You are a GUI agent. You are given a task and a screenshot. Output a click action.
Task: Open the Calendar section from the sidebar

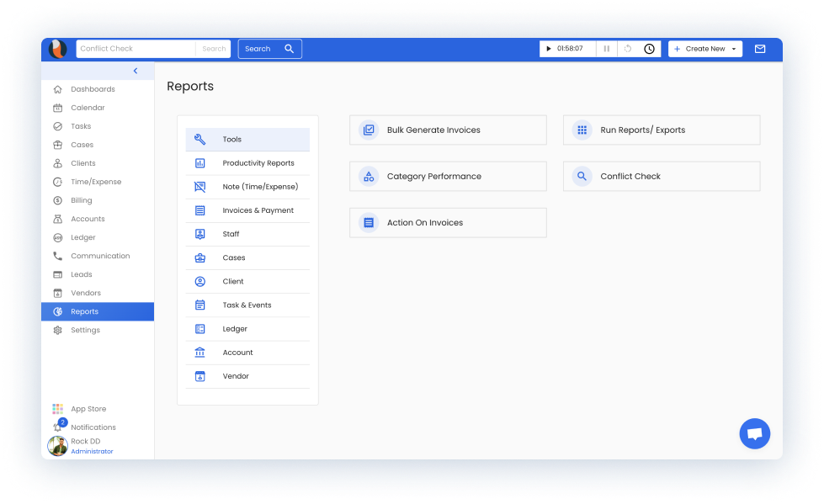tap(88, 108)
